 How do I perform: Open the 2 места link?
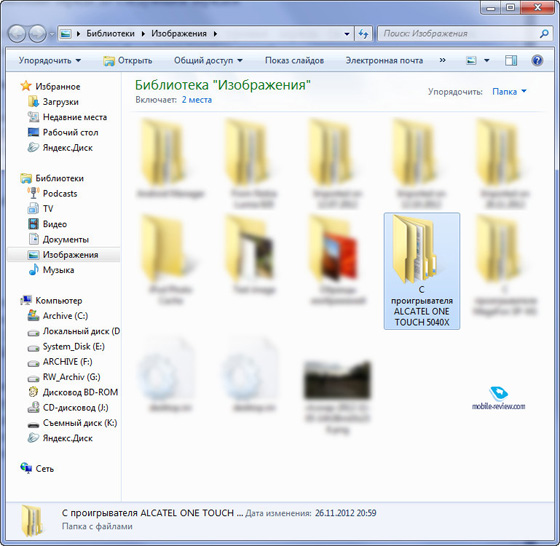pos(197,100)
